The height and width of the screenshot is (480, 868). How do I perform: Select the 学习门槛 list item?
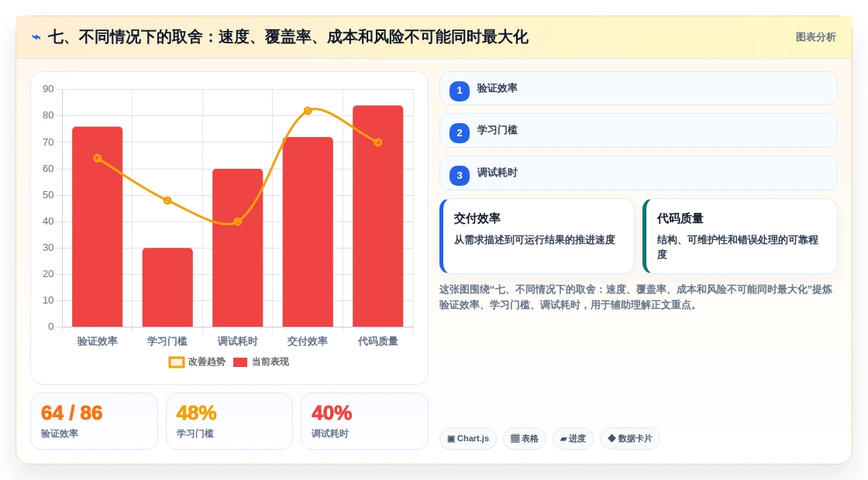pos(639,131)
